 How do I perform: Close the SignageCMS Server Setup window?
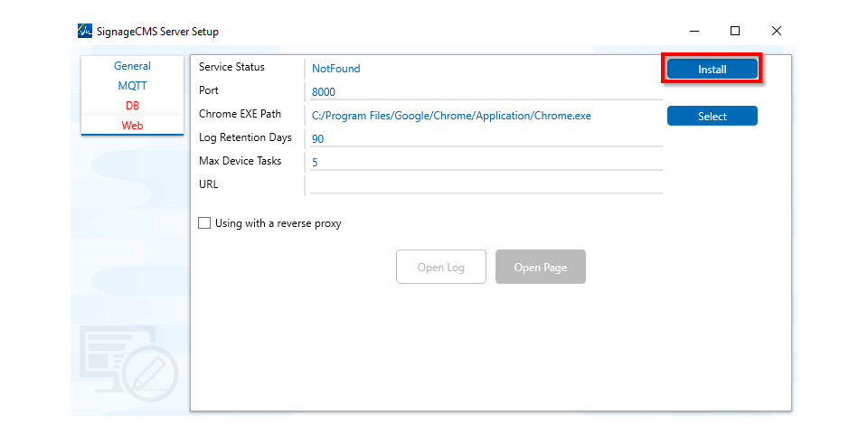777,31
